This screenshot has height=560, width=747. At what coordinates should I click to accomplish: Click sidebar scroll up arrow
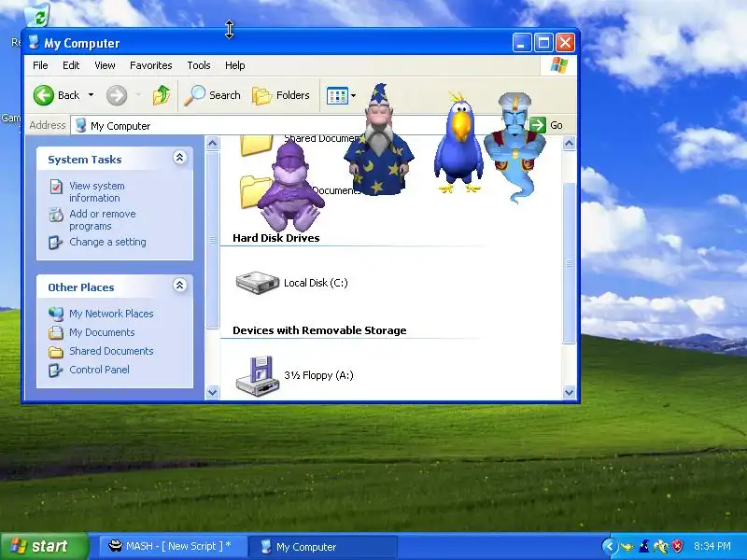tap(213, 143)
